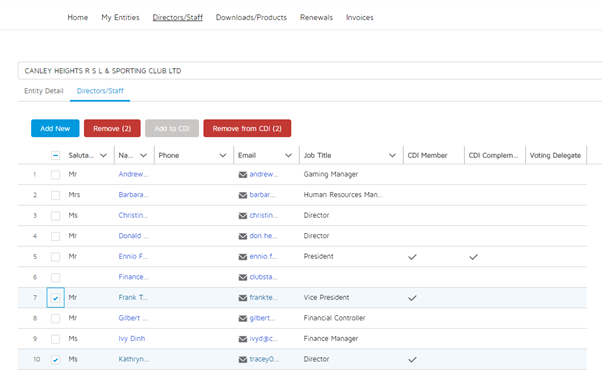Open the Ivy Dinh name link
This screenshot has width=602, height=372.
pyautogui.click(x=132, y=339)
